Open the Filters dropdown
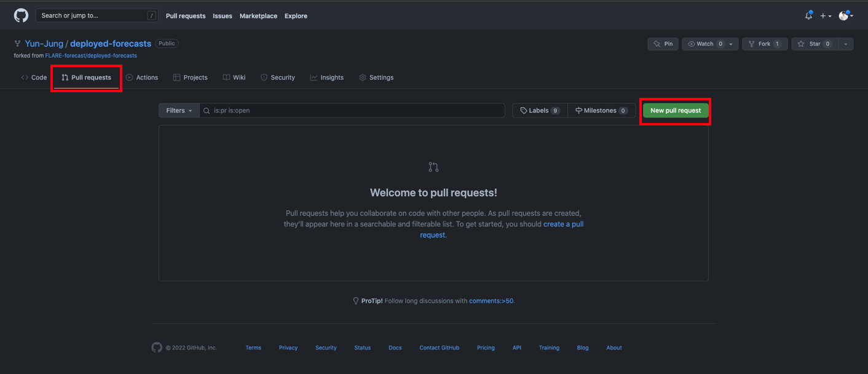The image size is (868, 374). [179, 111]
